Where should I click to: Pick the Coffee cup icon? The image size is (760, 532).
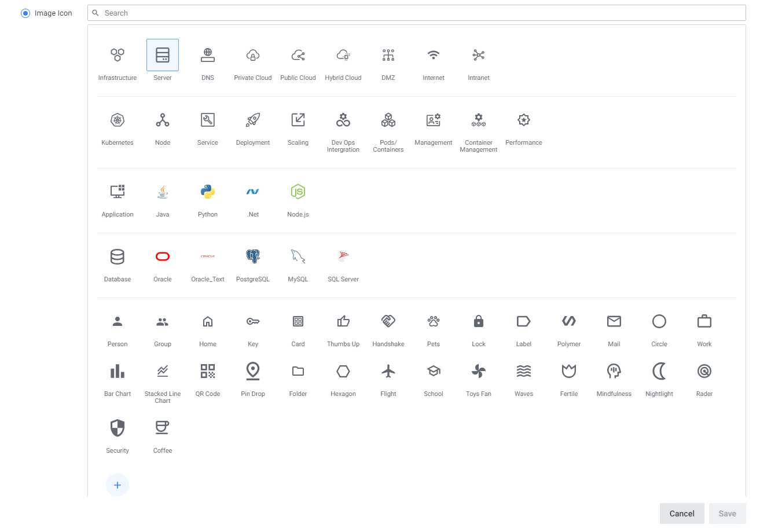pos(163,428)
